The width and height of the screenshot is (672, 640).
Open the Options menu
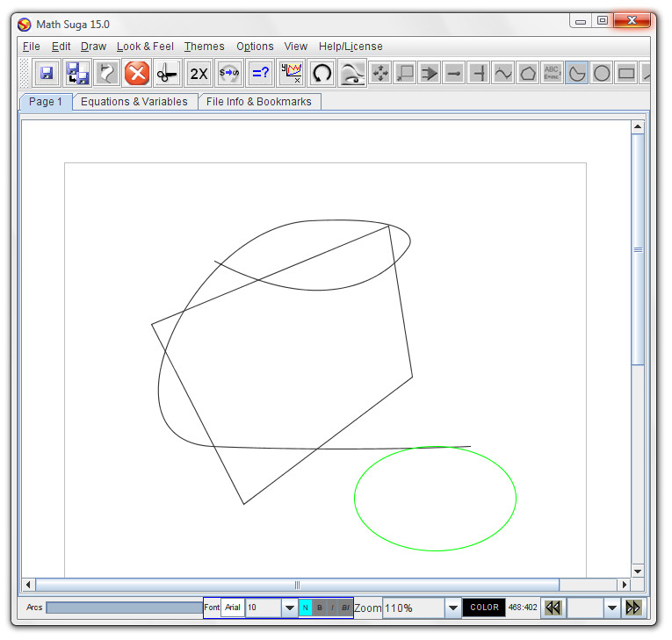pyautogui.click(x=255, y=47)
